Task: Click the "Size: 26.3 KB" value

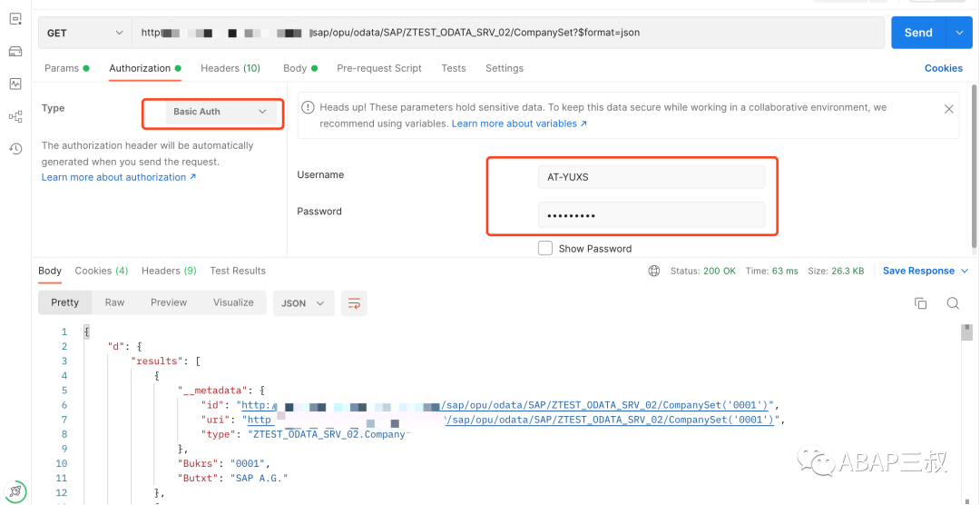Action: [837, 271]
